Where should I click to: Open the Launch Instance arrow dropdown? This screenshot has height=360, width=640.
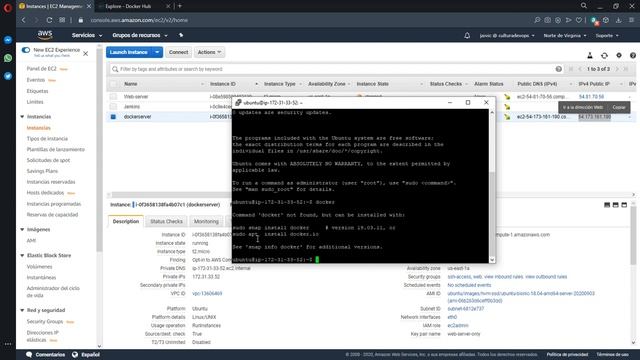(x=157, y=52)
